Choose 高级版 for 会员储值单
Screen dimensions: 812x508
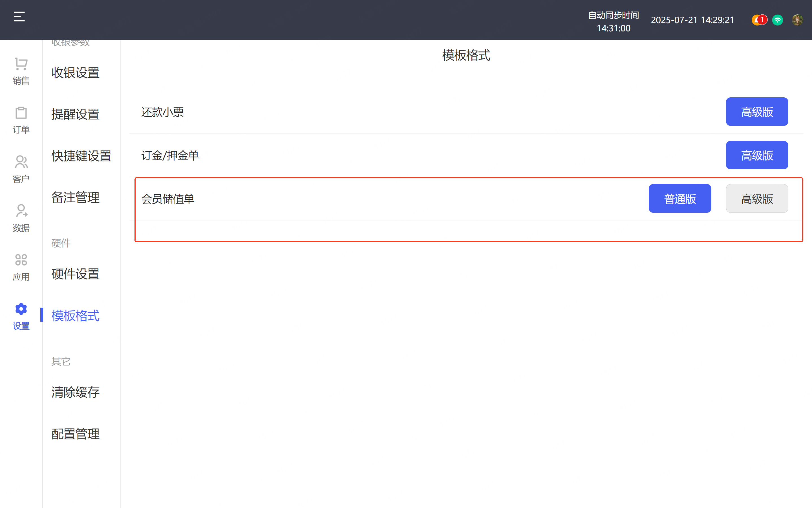coord(757,199)
